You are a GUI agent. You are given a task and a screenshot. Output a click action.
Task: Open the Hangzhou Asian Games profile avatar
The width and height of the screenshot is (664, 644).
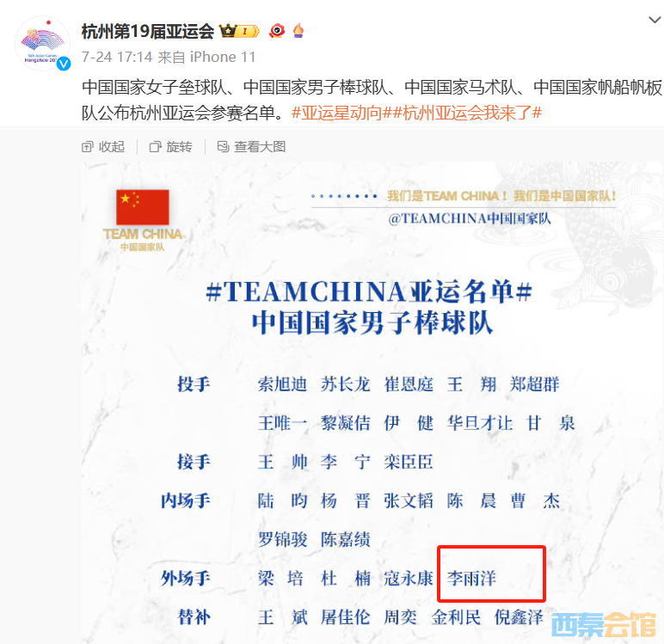click(42, 43)
